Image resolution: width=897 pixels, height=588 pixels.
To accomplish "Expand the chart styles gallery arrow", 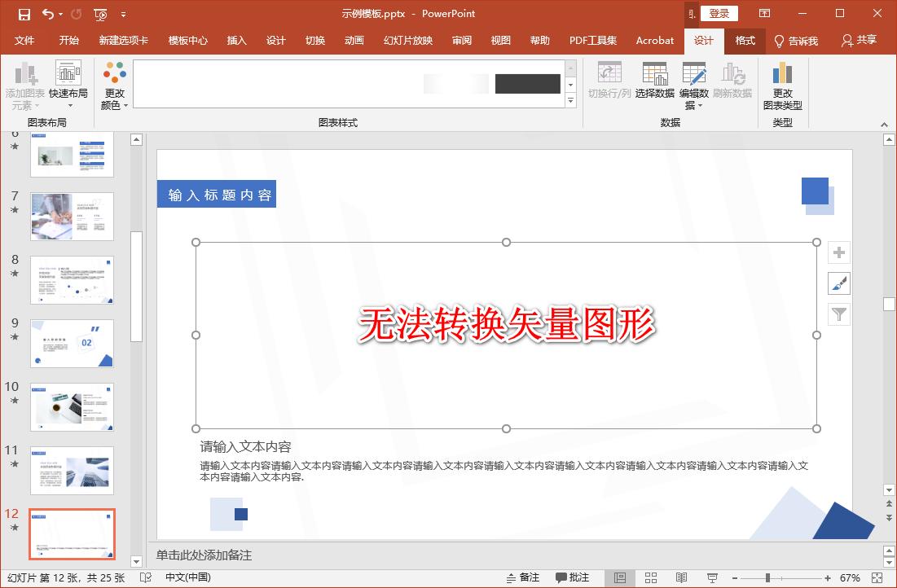I will click(x=570, y=100).
